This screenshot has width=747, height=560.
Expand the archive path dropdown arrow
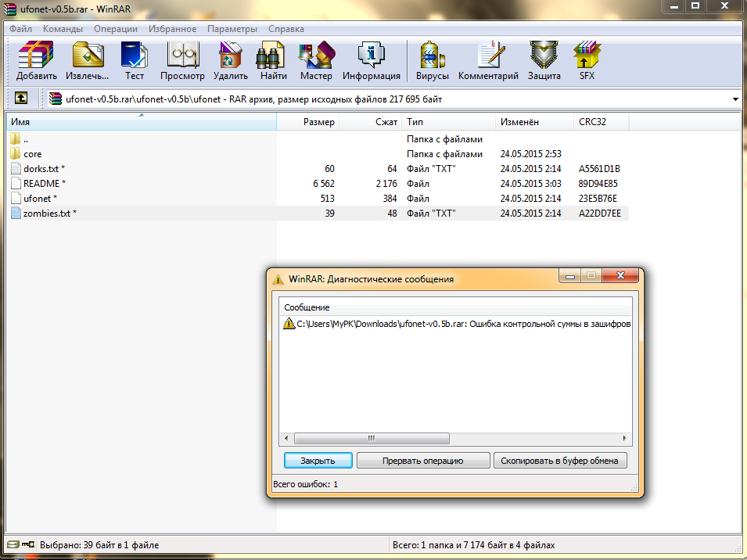[x=735, y=99]
